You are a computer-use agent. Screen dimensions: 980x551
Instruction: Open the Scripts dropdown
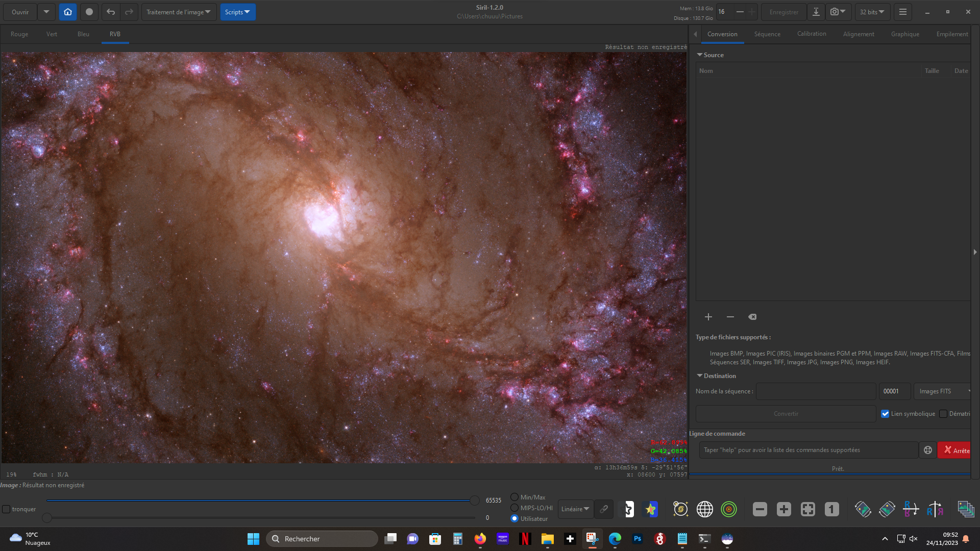238,12
